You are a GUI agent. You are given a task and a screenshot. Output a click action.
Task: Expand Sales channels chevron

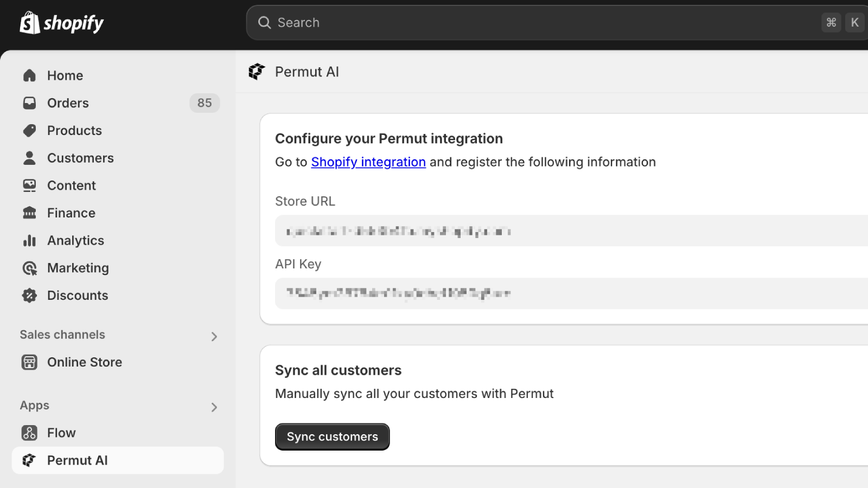pyautogui.click(x=214, y=336)
